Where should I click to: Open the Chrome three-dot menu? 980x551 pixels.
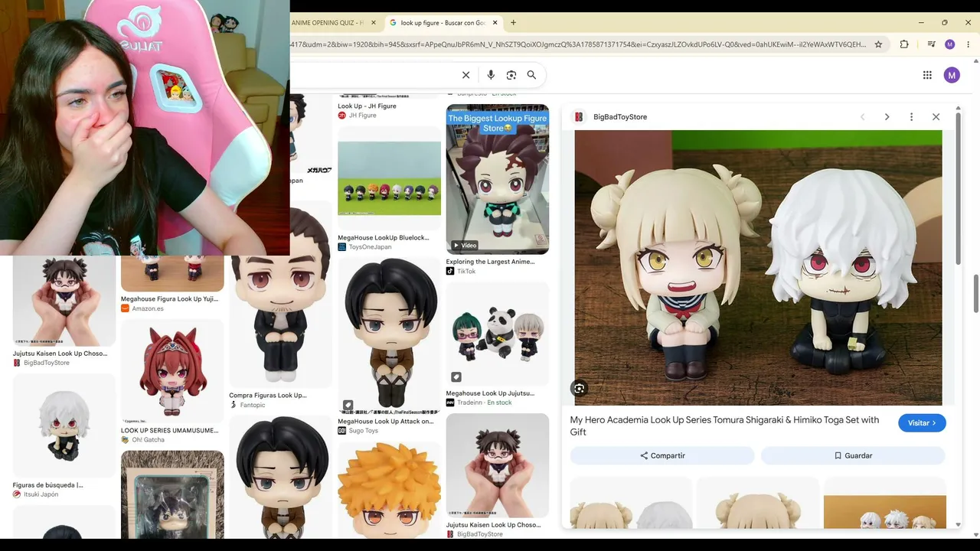[969, 44]
